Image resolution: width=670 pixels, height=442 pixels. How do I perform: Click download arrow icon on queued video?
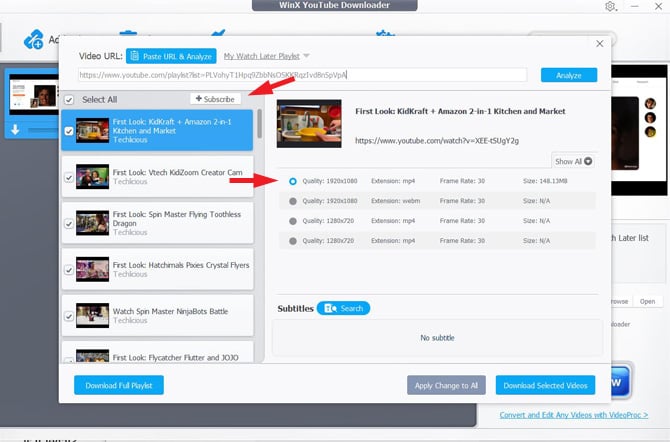pyautogui.click(x=15, y=129)
